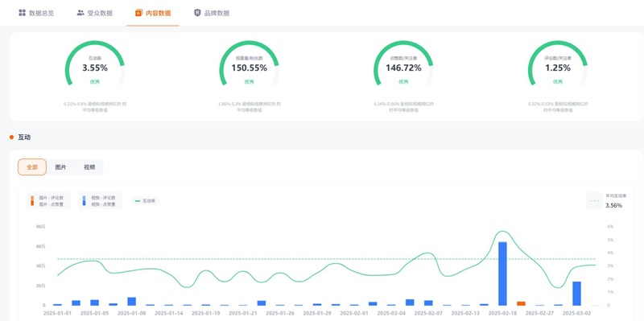Click the 受众数据 people icon

click(80, 13)
